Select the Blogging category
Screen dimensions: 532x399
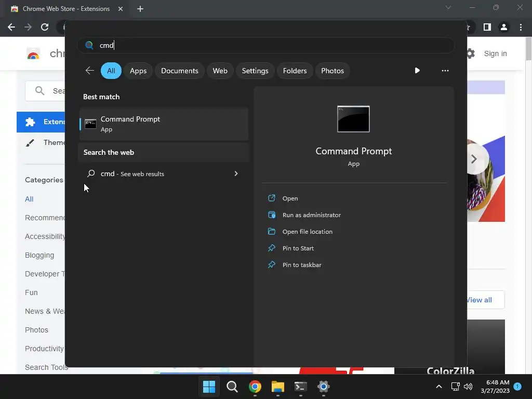point(39,255)
